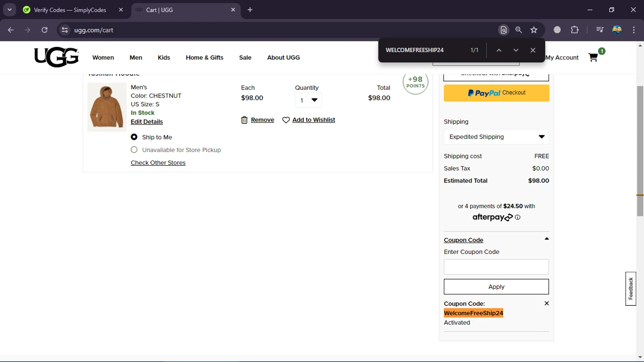This screenshot has width=644, height=362.
Task: Open the Women menu
Action: click(x=103, y=58)
